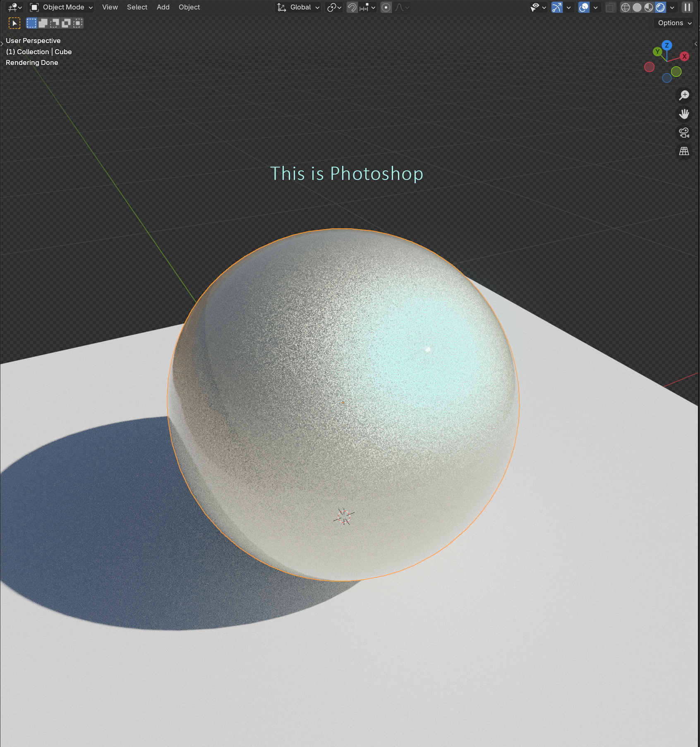Screen dimensions: 700x747
Task: Open the gizmo settings dropdown arrow
Action: tap(569, 7)
